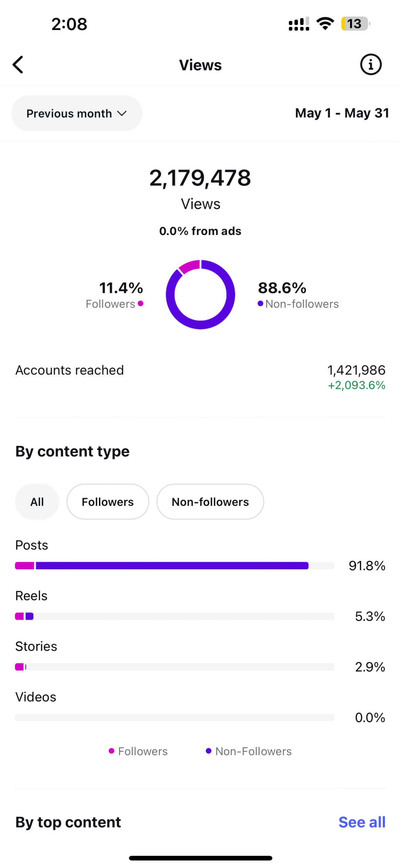
Task: Tap the followers/non-followers donut chart
Action: [x=200, y=294]
